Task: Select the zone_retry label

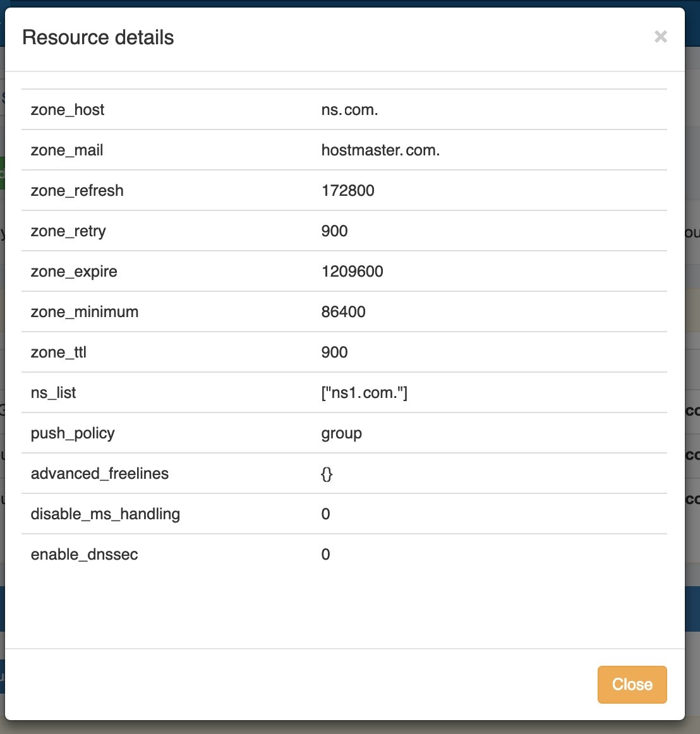Action: tap(68, 231)
